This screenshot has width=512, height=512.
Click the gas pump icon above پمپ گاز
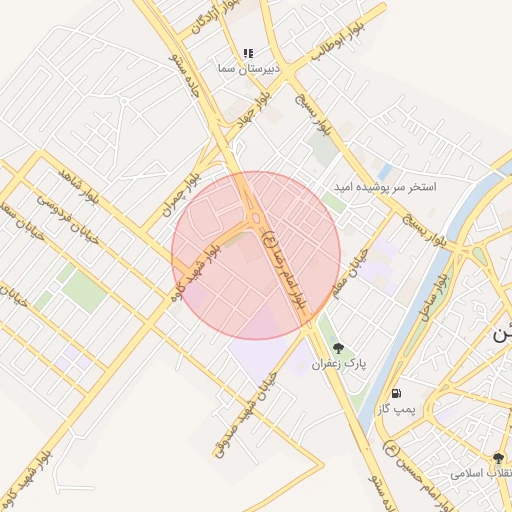(396, 393)
